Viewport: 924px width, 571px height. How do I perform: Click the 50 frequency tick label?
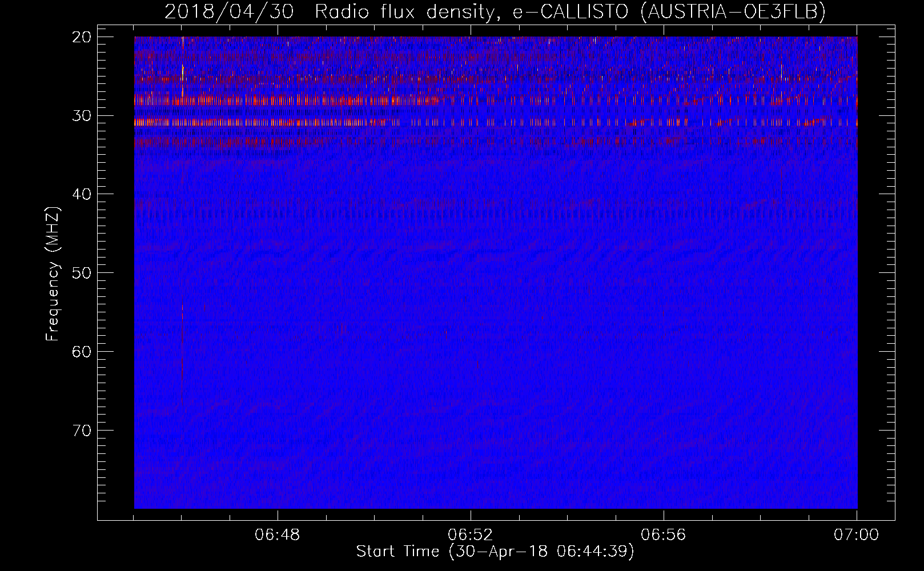tap(82, 273)
